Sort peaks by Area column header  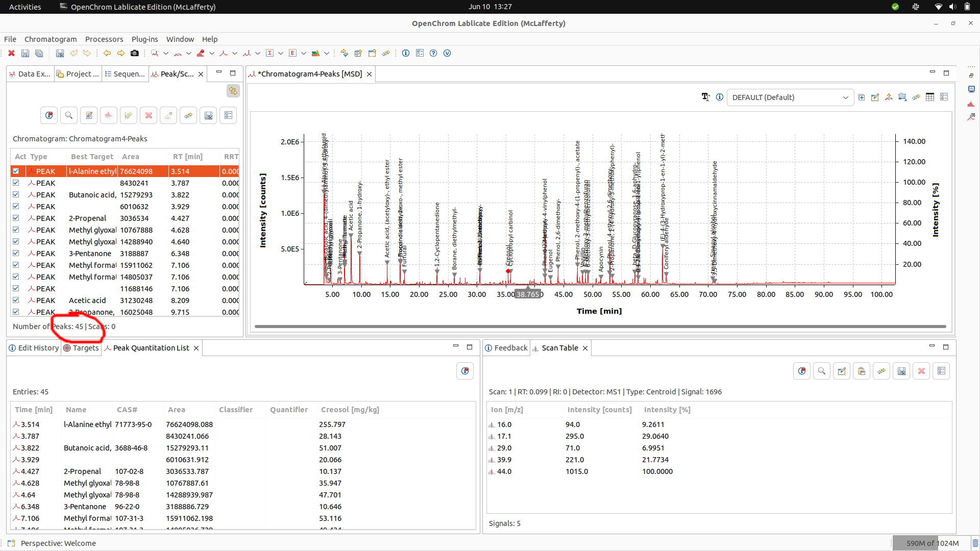coord(131,157)
